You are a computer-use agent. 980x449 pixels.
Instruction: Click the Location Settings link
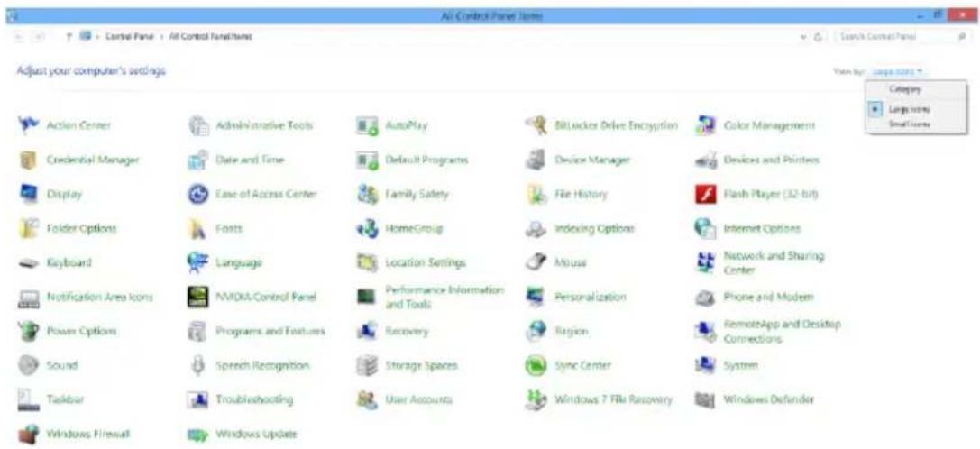coord(425,263)
